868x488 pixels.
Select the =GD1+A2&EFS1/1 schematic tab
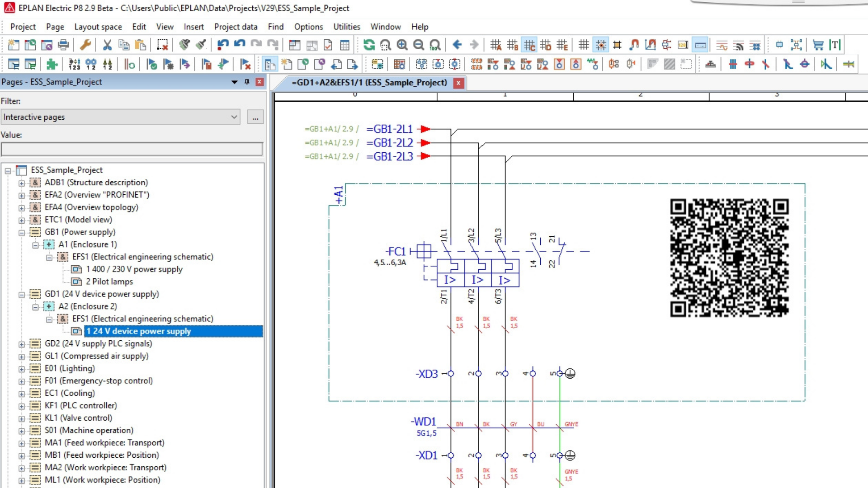[x=368, y=83]
